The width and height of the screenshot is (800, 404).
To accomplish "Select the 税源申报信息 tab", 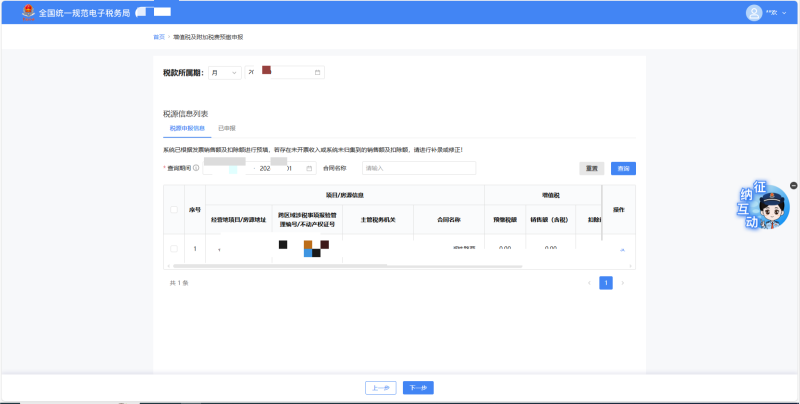I will [186, 129].
